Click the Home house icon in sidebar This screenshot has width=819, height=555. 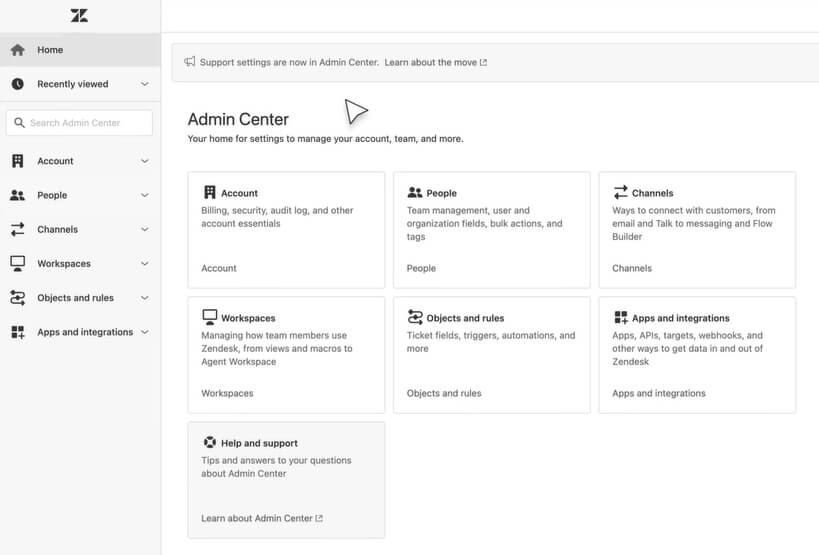[x=17, y=50]
